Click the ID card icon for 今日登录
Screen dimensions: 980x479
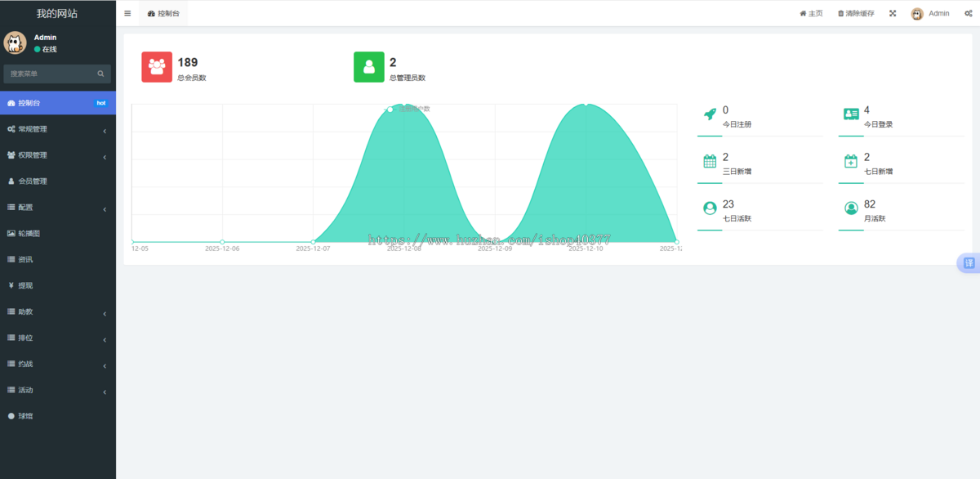851,114
